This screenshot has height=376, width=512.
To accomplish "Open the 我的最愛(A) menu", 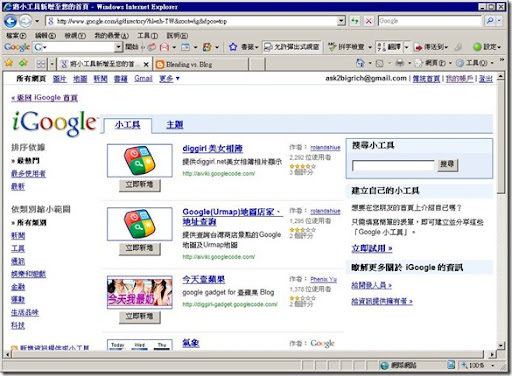I will (111, 35).
